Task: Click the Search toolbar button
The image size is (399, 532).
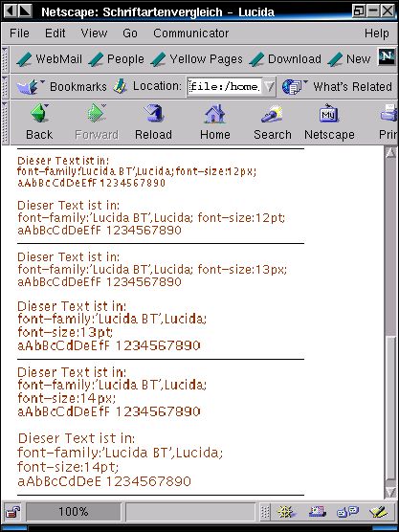Action: [x=273, y=122]
